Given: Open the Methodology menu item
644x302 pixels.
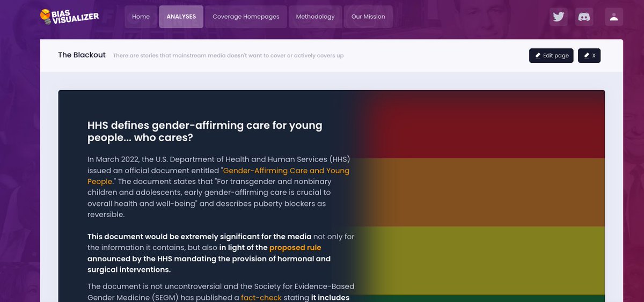Looking at the screenshot, I should pos(315,17).
